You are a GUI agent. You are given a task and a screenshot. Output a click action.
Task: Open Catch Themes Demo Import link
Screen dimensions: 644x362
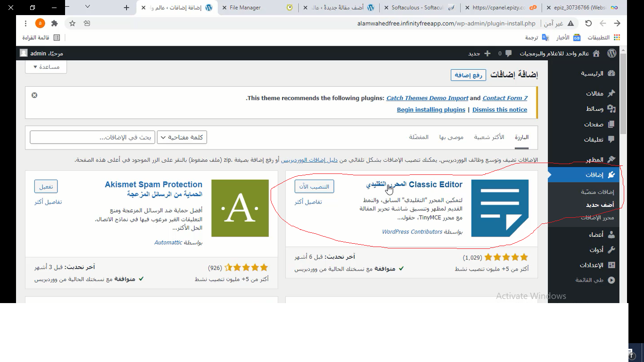tap(427, 98)
